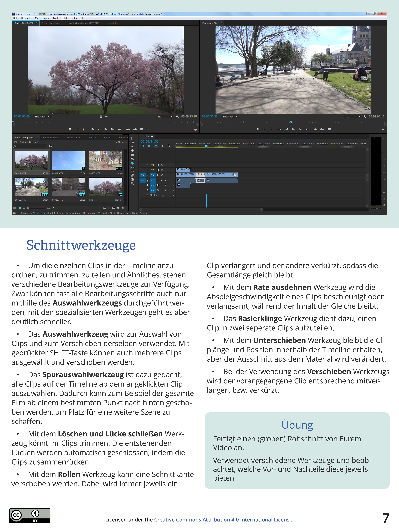Play the program monitor sequence

point(293,129)
